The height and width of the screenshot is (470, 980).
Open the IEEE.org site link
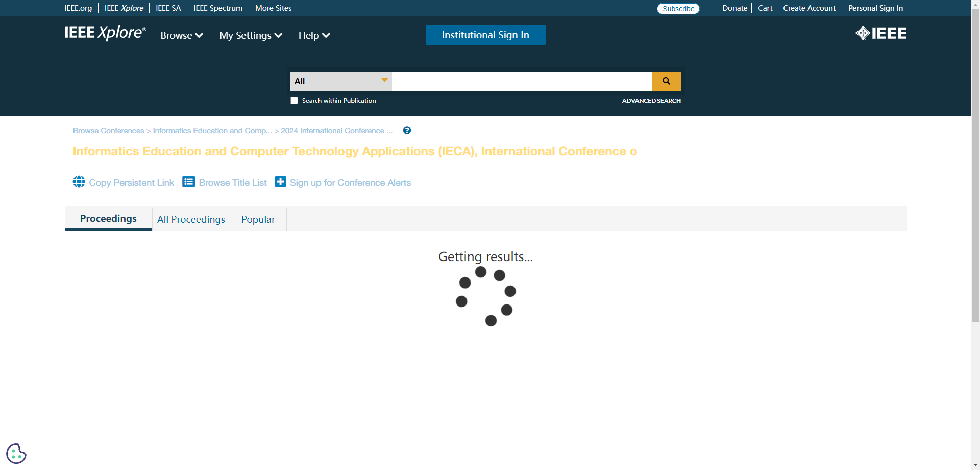pos(78,8)
